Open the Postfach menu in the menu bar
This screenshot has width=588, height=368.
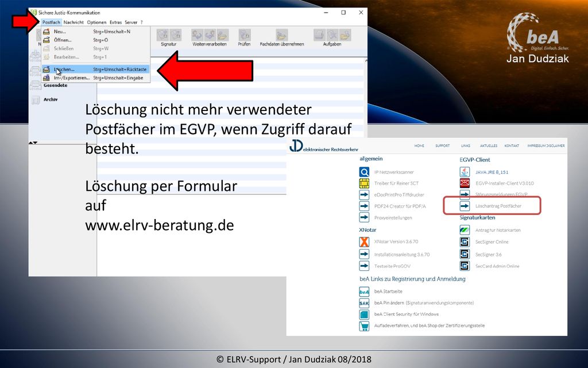coord(51,22)
